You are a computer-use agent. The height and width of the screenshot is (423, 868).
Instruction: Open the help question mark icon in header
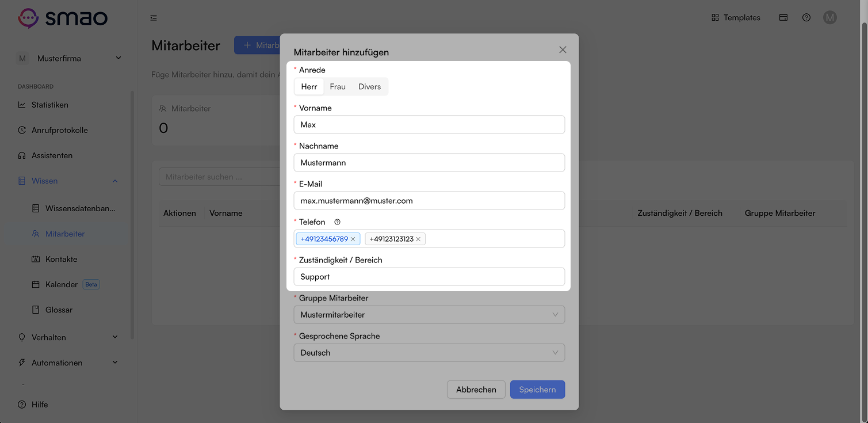click(806, 18)
